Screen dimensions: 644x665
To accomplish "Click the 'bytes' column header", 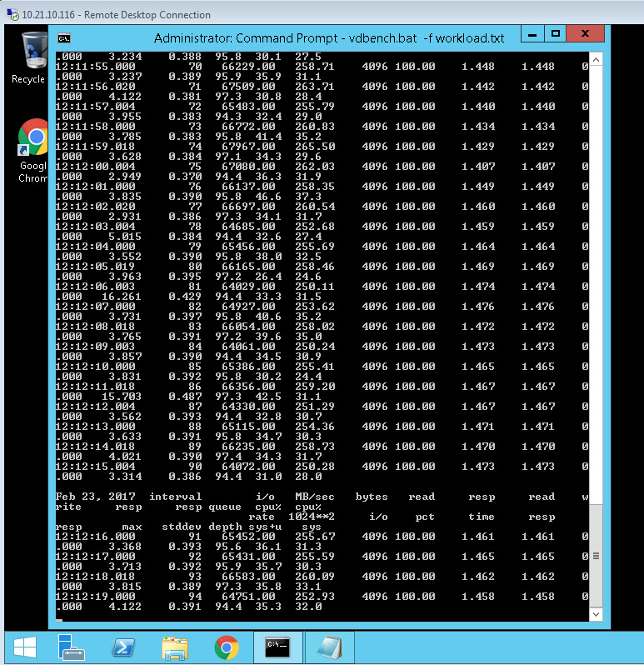I will pyautogui.click(x=372, y=497).
